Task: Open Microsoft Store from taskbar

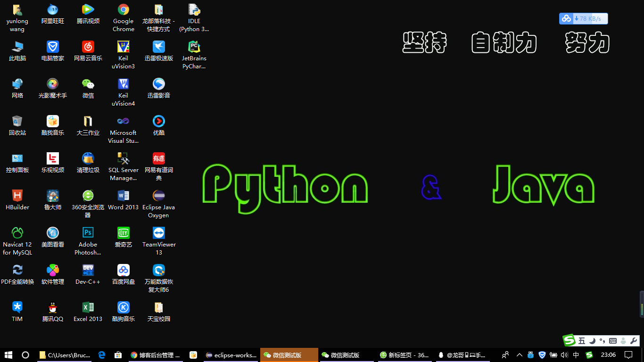Action: 118,355
